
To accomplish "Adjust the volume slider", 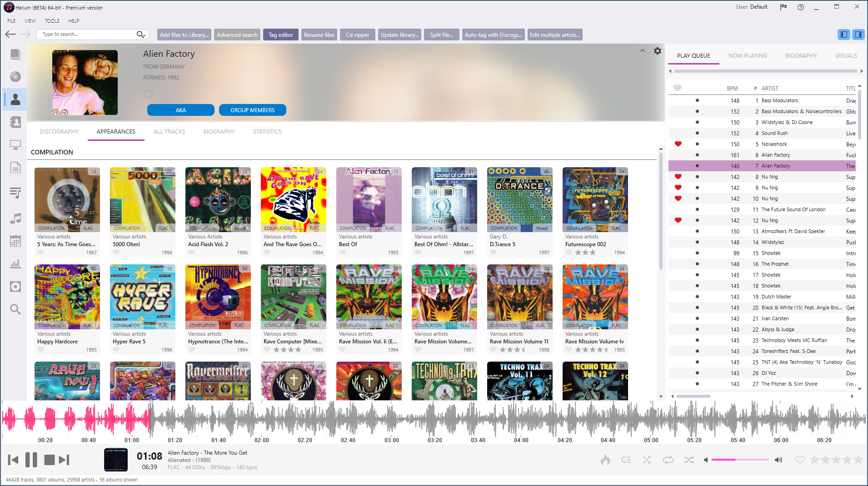I will pos(740,460).
